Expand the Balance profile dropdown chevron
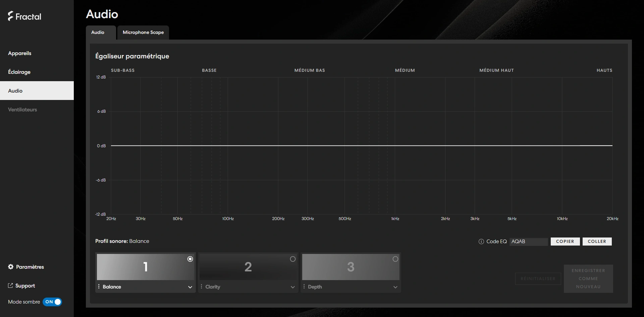The height and width of the screenshot is (317, 644). click(190, 287)
